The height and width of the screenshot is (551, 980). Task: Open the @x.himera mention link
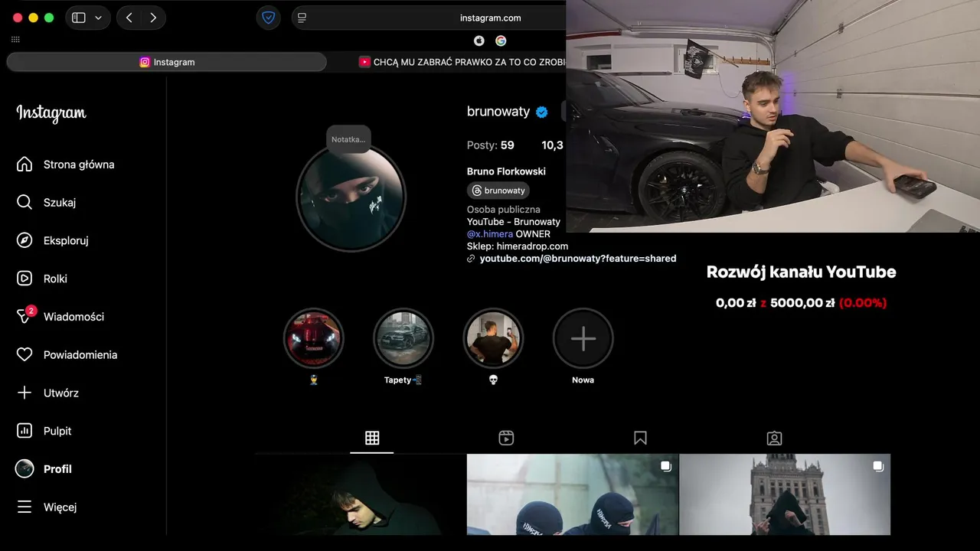[490, 233]
